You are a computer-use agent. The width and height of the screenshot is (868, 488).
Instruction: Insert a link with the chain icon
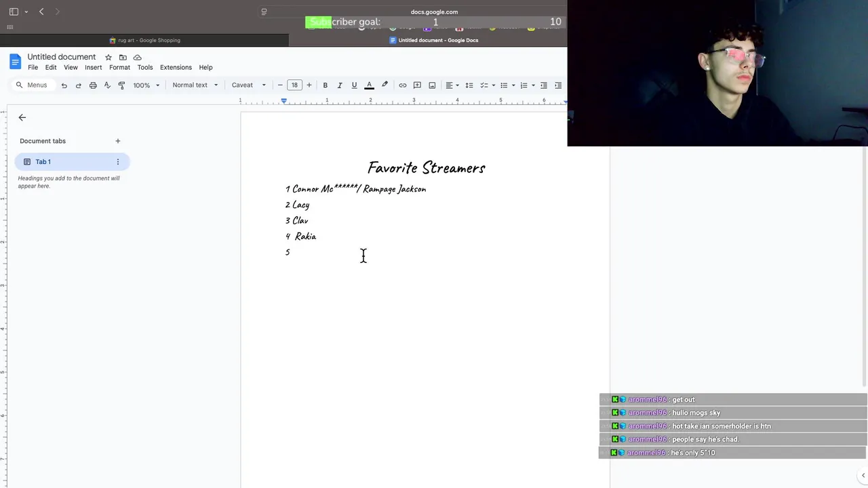(x=403, y=85)
